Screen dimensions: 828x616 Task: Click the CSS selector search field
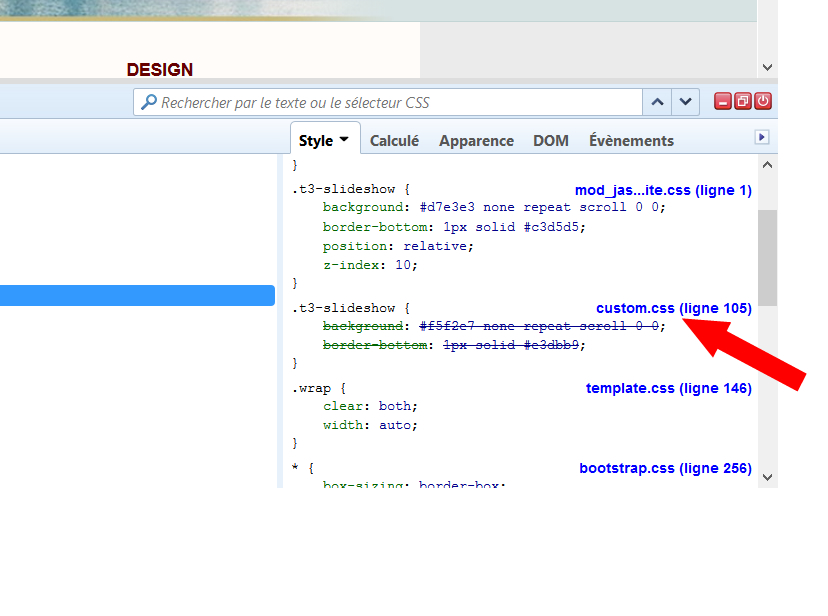pos(400,102)
